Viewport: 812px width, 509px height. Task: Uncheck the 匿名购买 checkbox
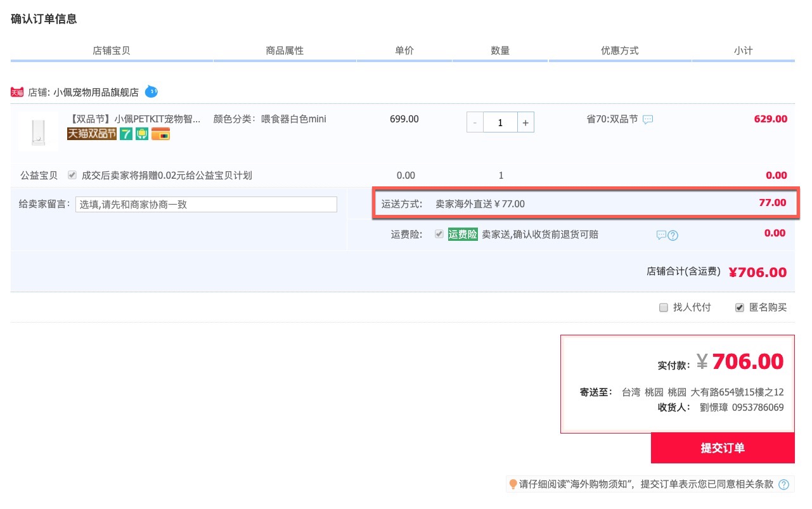[x=739, y=307]
